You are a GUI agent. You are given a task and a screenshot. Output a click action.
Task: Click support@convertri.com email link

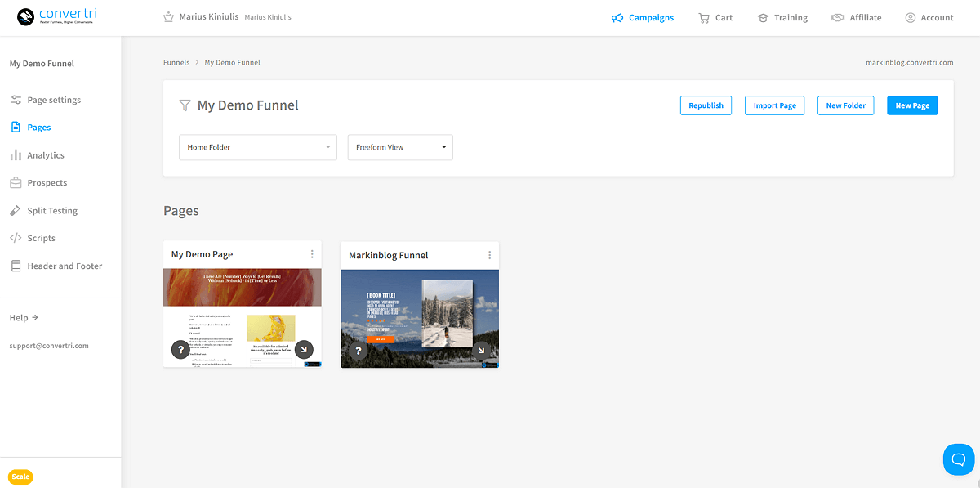click(49, 346)
